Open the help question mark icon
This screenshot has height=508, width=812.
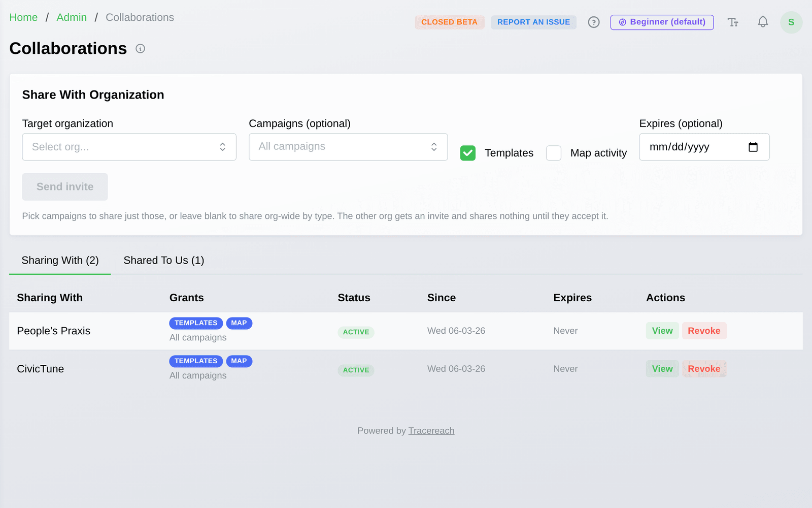[x=594, y=22]
